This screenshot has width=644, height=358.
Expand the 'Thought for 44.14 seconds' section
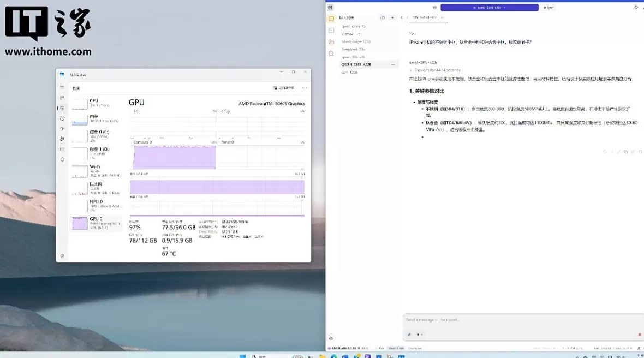[x=437, y=70]
